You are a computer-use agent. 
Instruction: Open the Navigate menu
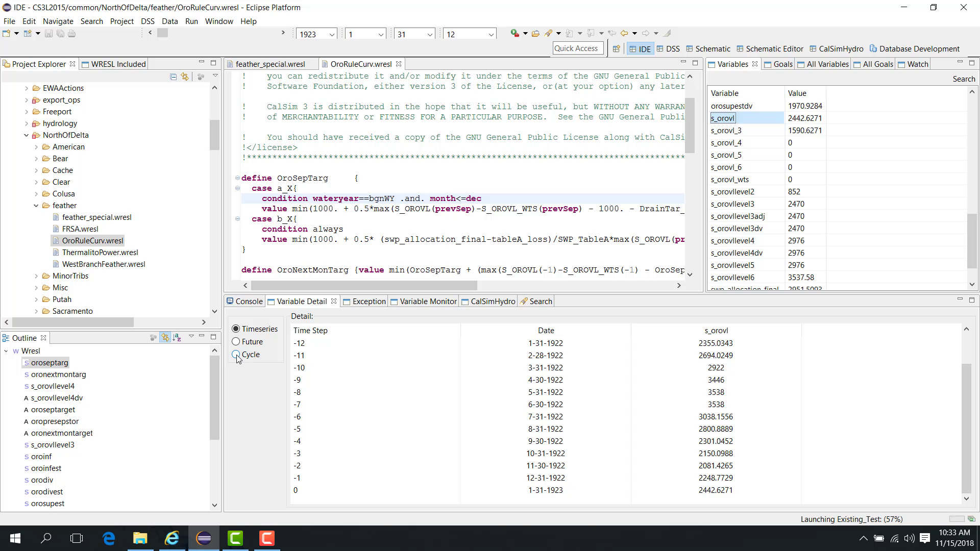click(x=58, y=21)
